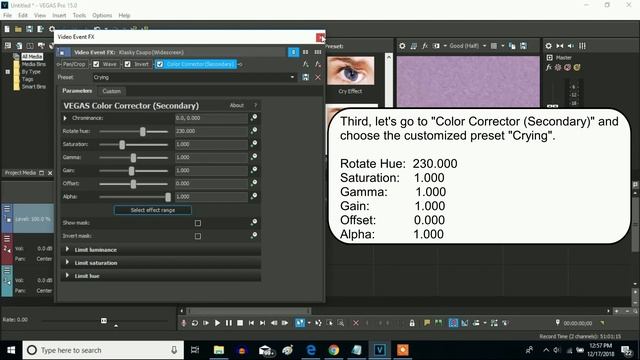
Task: Switch to the Parameters tab
Action: click(x=77, y=91)
